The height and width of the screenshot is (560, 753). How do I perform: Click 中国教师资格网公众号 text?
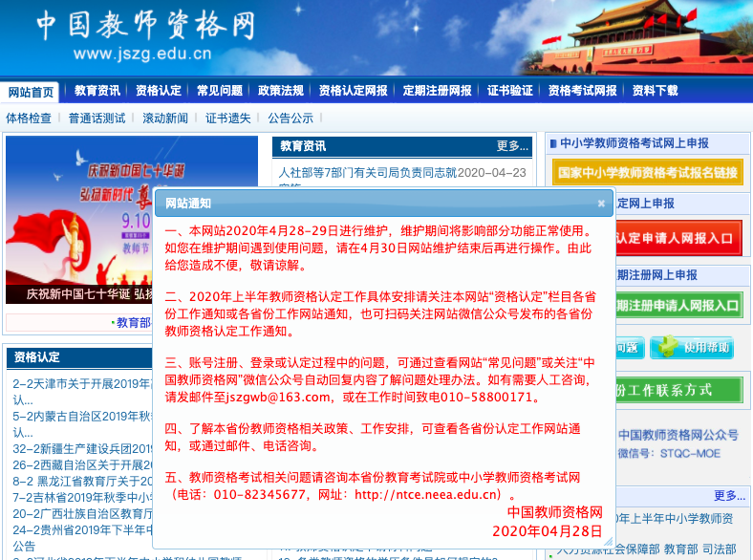coord(678,435)
